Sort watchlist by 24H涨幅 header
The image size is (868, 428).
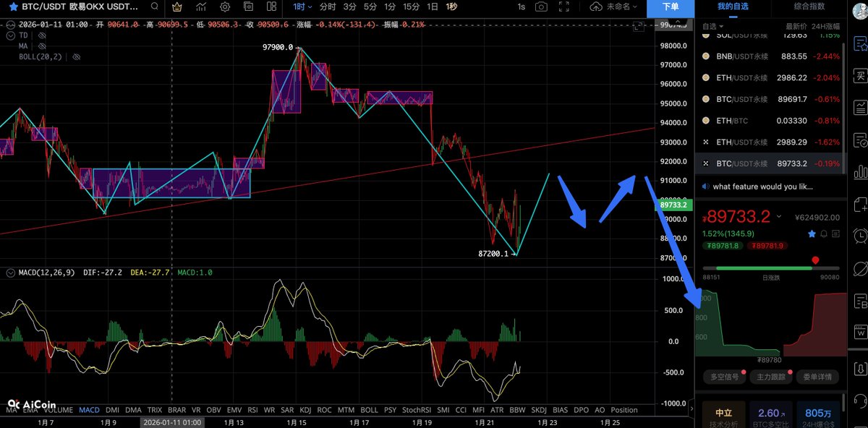click(x=827, y=26)
